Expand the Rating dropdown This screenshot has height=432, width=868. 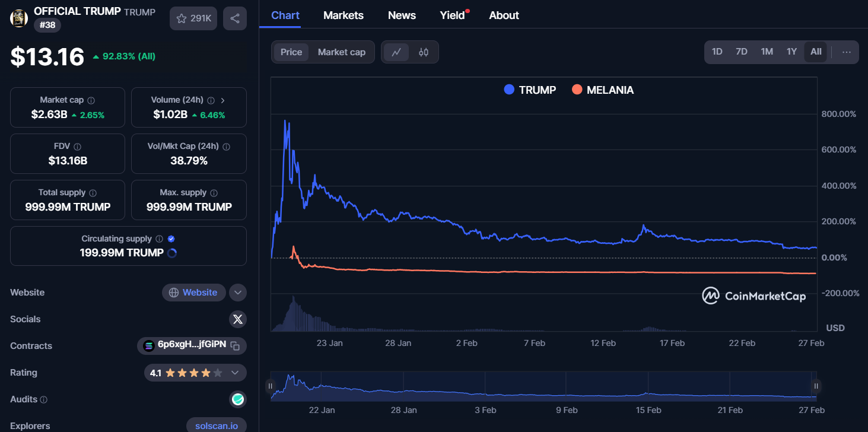tap(235, 373)
